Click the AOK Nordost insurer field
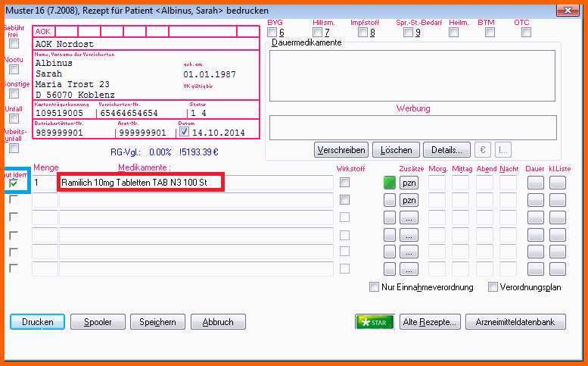 (x=146, y=44)
